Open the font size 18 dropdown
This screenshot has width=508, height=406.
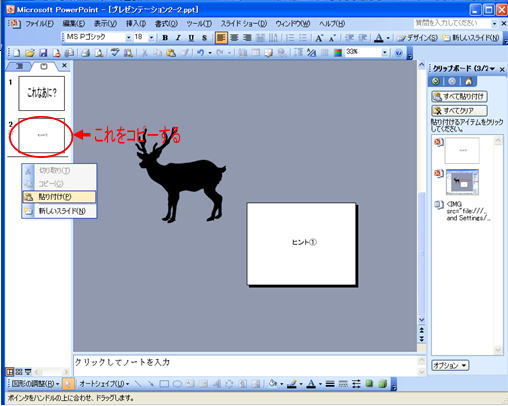(151, 38)
